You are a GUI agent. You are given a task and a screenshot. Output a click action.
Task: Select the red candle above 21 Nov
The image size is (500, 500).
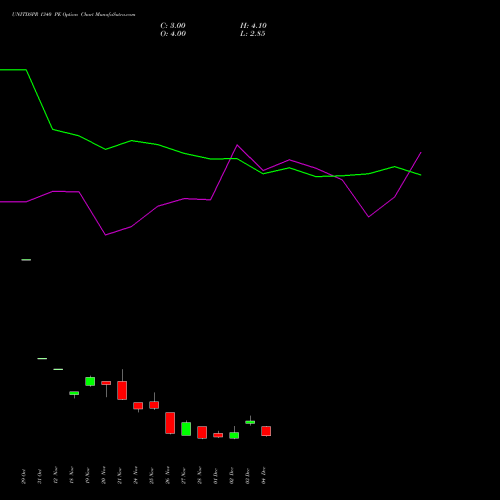pyautogui.click(x=122, y=390)
